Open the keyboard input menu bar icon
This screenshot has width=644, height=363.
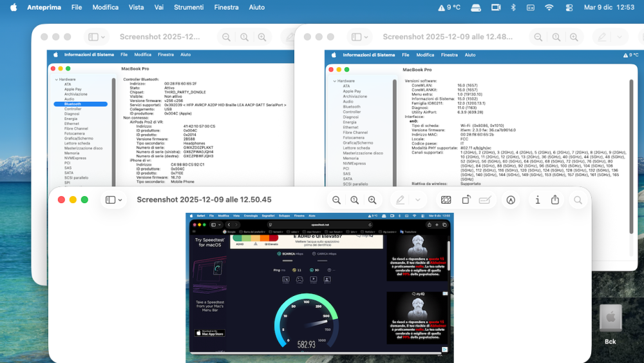pyautogui.click(x=531, y=7)
